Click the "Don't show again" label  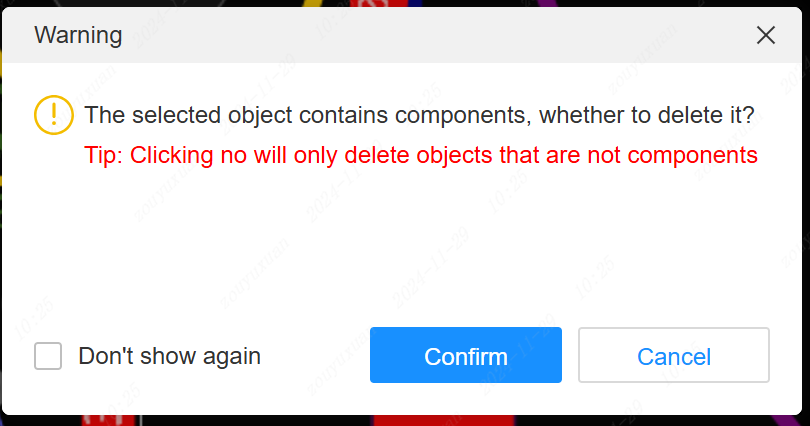click(x=169, y=356)
